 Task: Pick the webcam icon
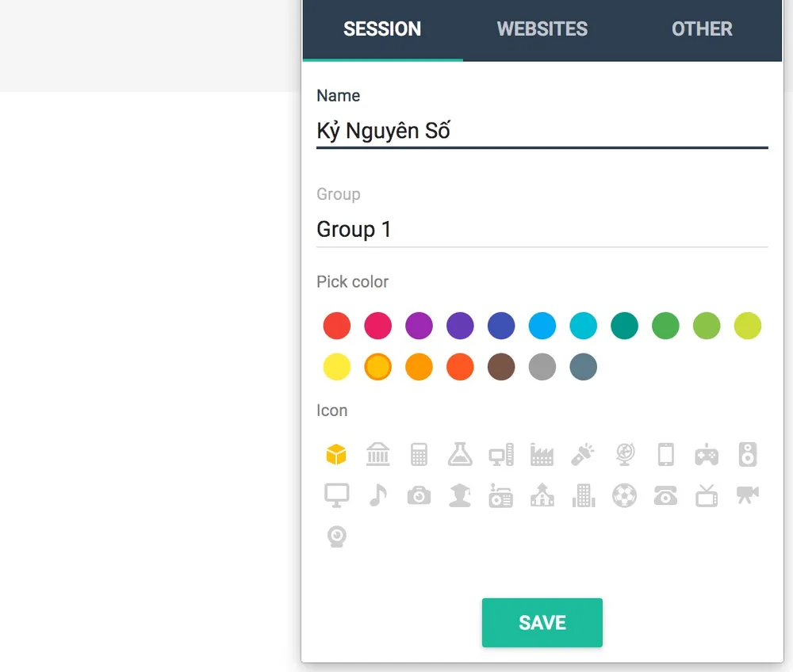[337, 537]
